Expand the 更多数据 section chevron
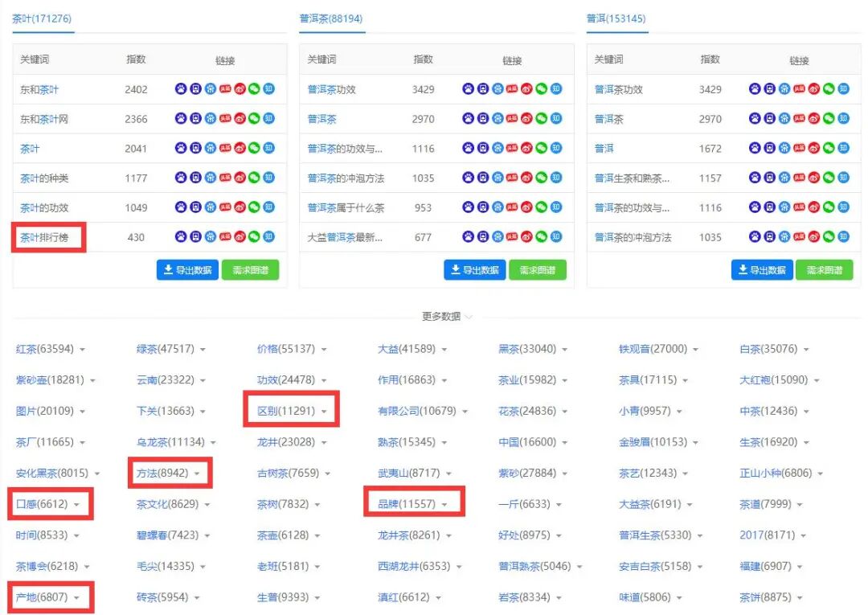This screenshot has height=615, width=868. (x=469, y=318)
